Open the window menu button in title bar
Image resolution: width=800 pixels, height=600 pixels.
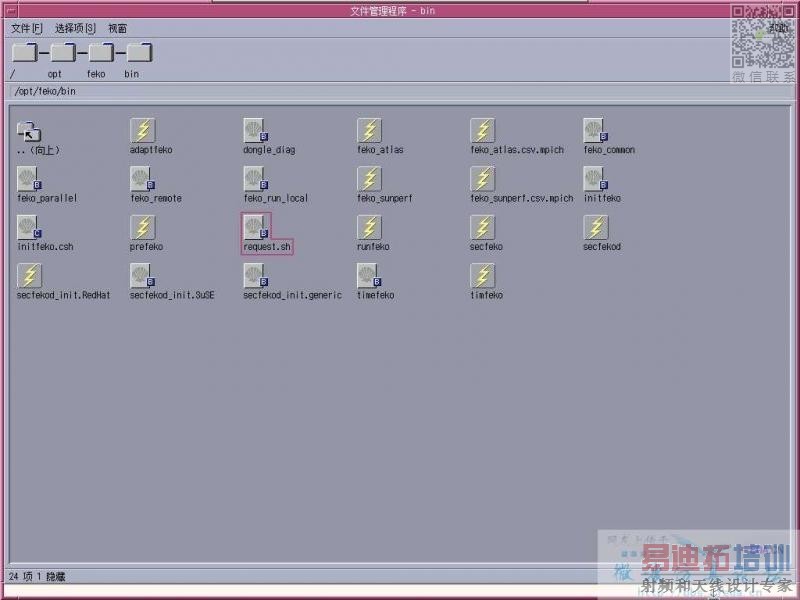(x=11, y=11)
